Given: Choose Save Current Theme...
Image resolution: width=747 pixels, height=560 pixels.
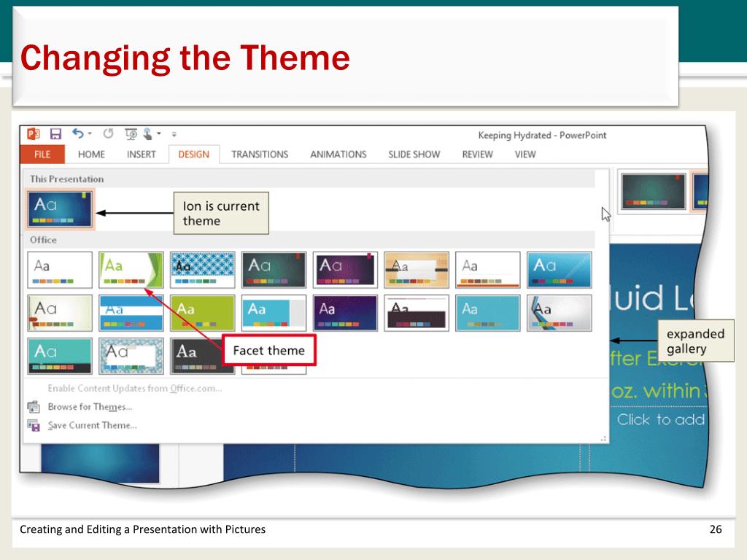Looking at the screenshot, I should pos(93,425).
